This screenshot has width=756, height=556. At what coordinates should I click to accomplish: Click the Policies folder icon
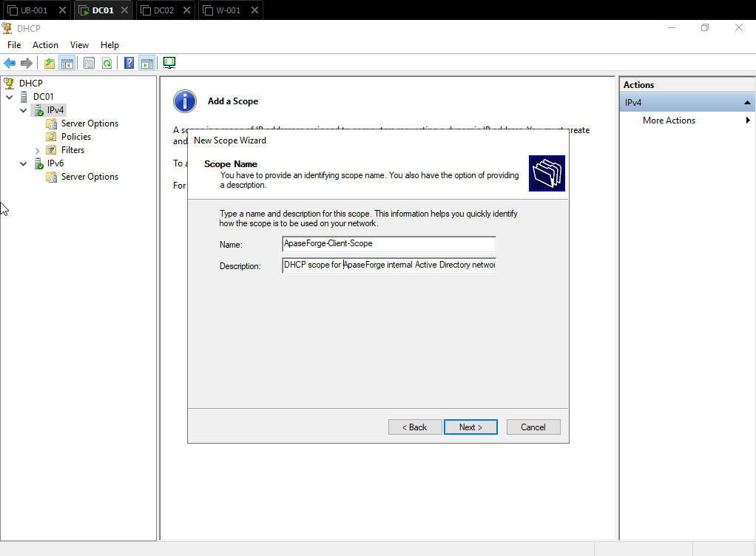51,137
